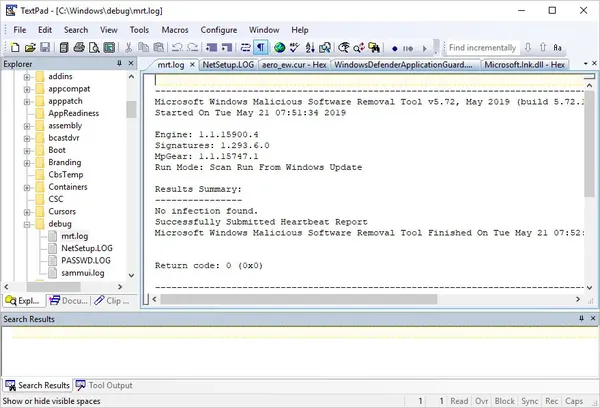The width and height of the screenshot is (600, 408).
Task: Select PASSWD.LOG in the file tree
Action: tap(86, 261)
